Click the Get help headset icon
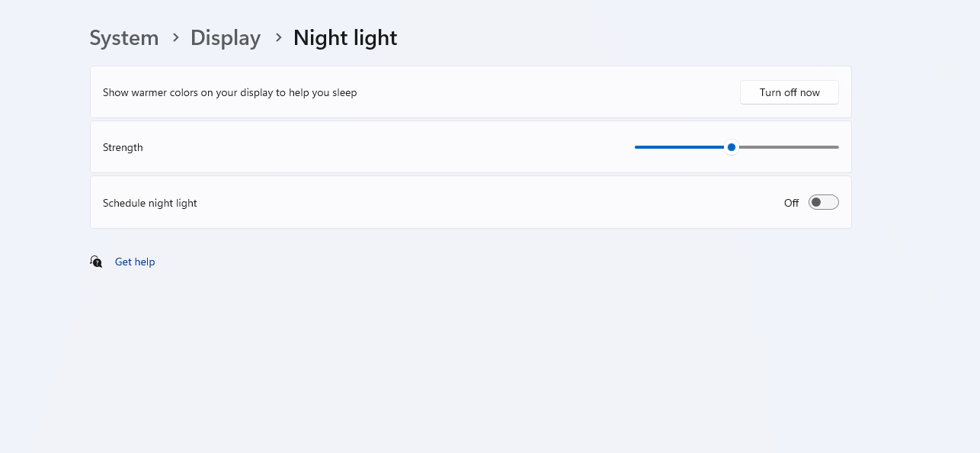Screen dimensions: 980x453 (x=96, y=262)
